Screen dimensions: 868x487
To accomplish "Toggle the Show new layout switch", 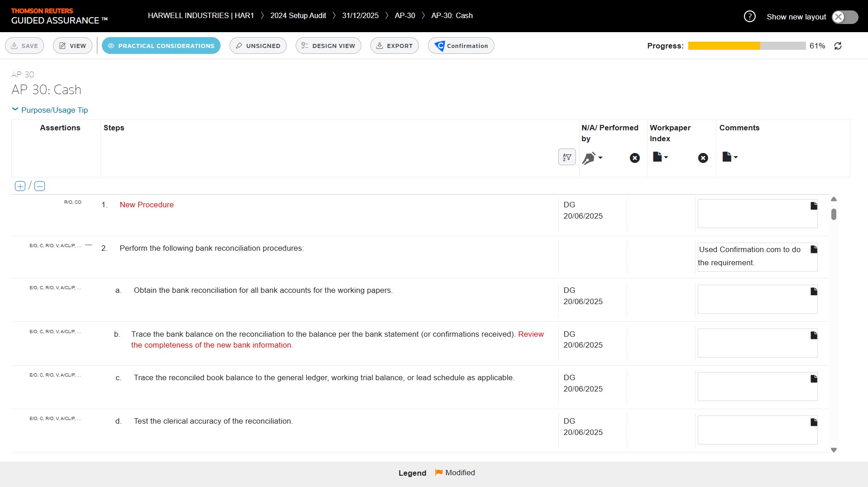I will pyautogui.click(x=844, y=17).
